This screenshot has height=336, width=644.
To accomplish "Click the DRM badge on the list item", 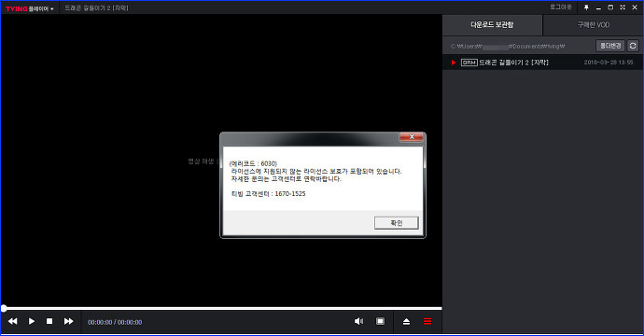I will (x=469, y=63).
